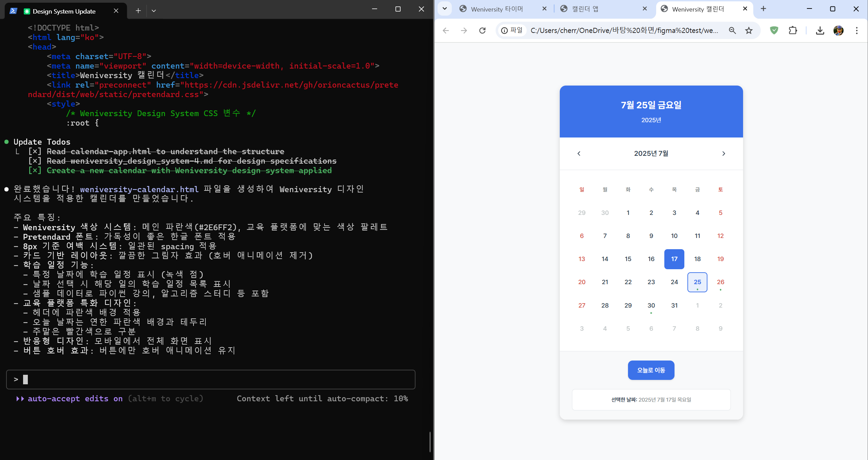Open the green shield extension icon
The width and height of the screenshot is (868, 460).
point(774,31)
